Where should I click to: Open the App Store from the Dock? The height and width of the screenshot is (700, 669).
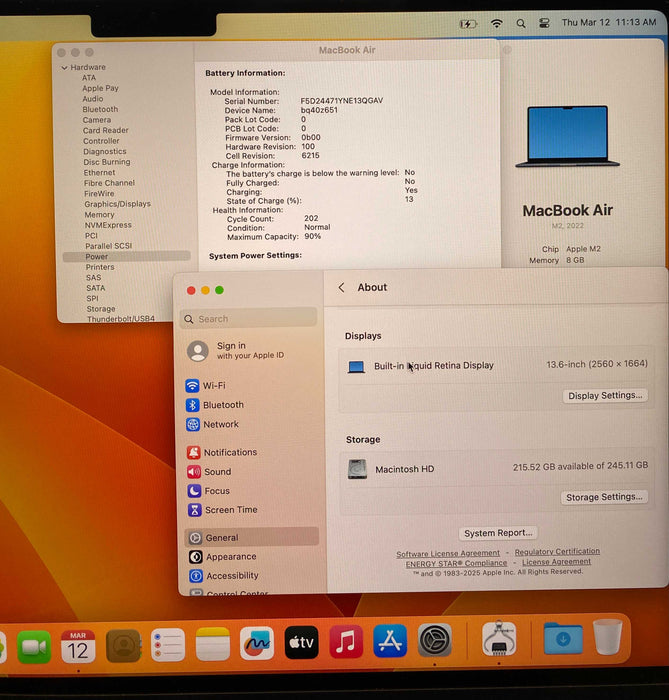coord(390,641)
